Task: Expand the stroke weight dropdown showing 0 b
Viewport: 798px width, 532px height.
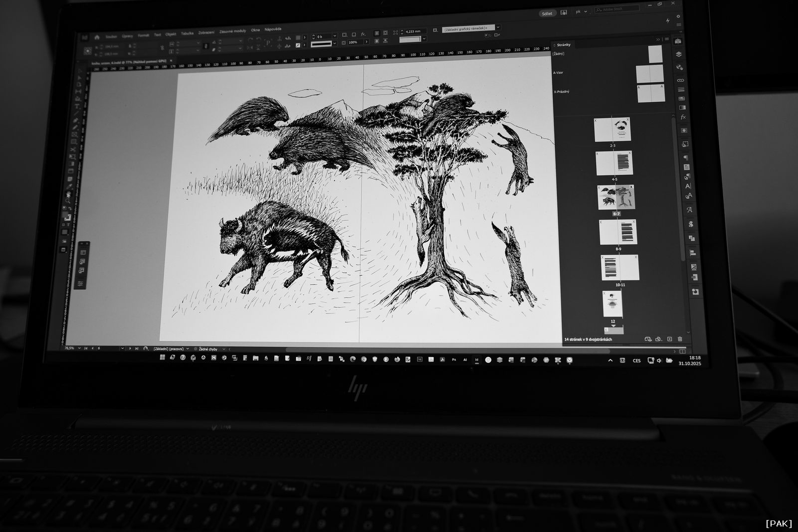Action: 335,36
